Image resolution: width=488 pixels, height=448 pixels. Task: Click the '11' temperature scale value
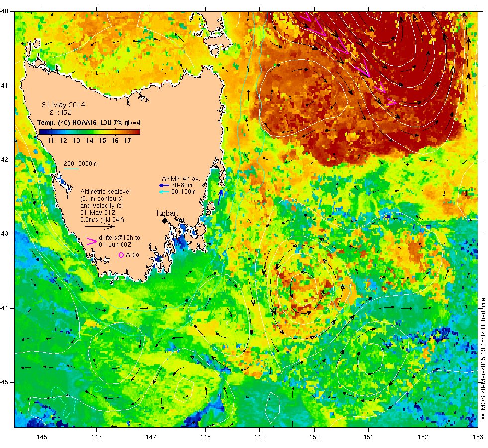click(51, 140)
